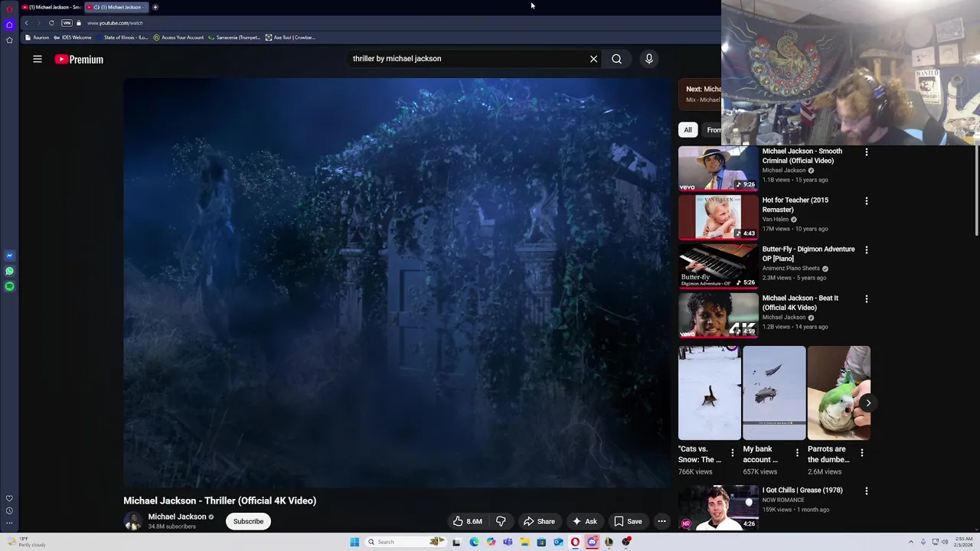Clear the search query with the X

(593, 59)
